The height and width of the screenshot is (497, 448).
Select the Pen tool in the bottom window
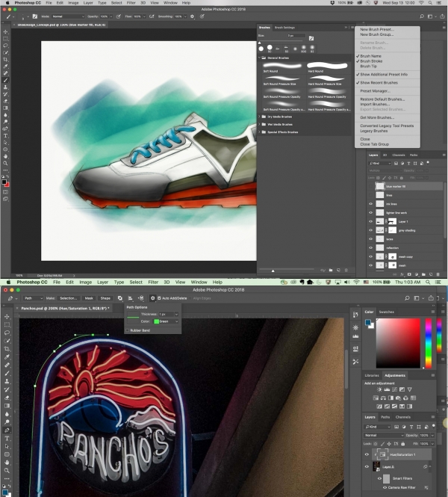point(7,430)
